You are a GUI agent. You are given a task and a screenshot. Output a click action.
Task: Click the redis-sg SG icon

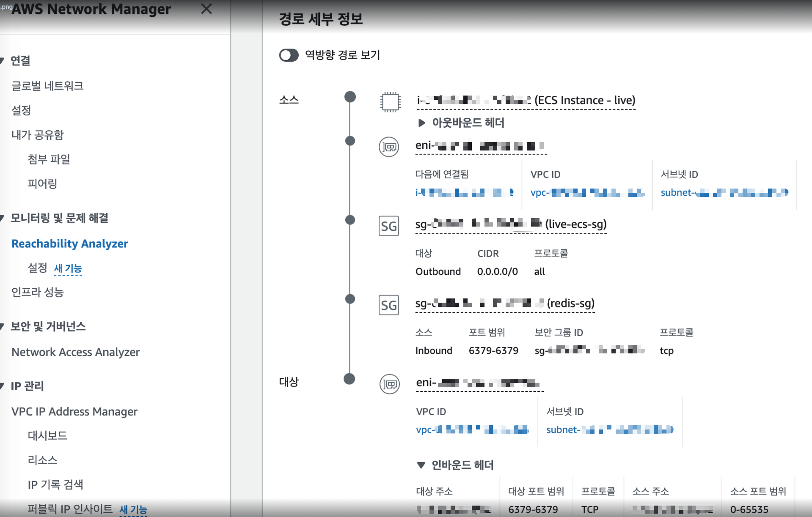tap(389, 305)
